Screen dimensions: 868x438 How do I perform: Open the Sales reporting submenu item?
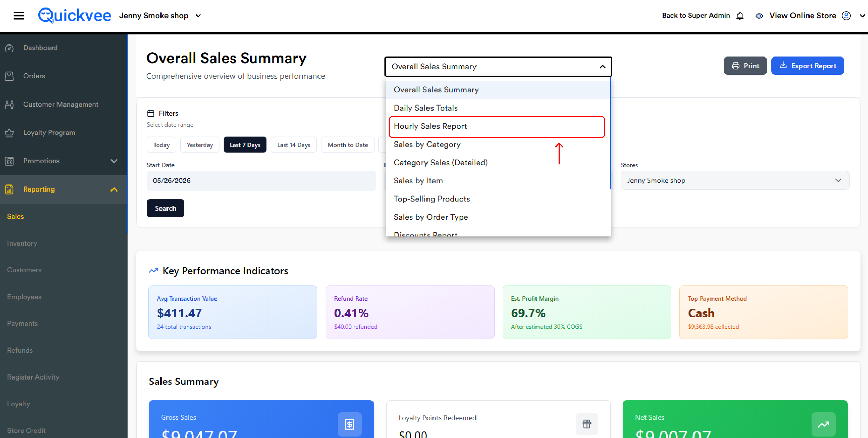(16, 217)
